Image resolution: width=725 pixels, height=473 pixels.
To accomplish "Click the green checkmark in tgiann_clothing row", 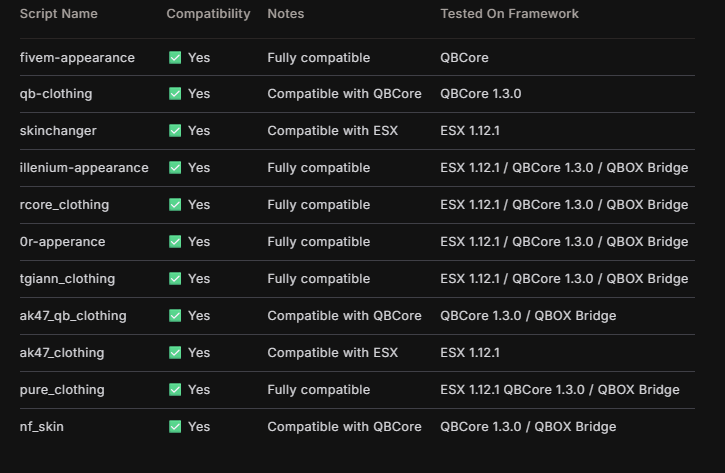I will (x=175, y=278).
